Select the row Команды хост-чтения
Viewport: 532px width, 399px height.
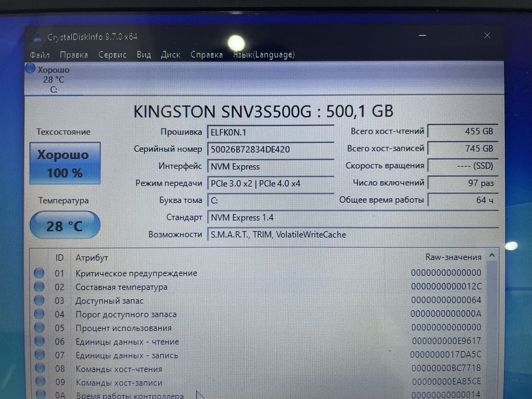tap(258, 368)
